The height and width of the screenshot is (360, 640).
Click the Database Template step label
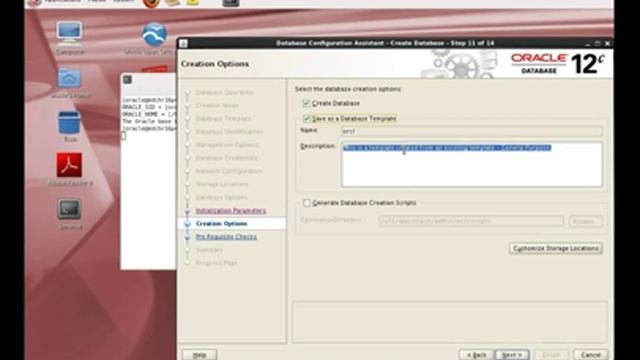pyautogui.click(x=223, y=118)
